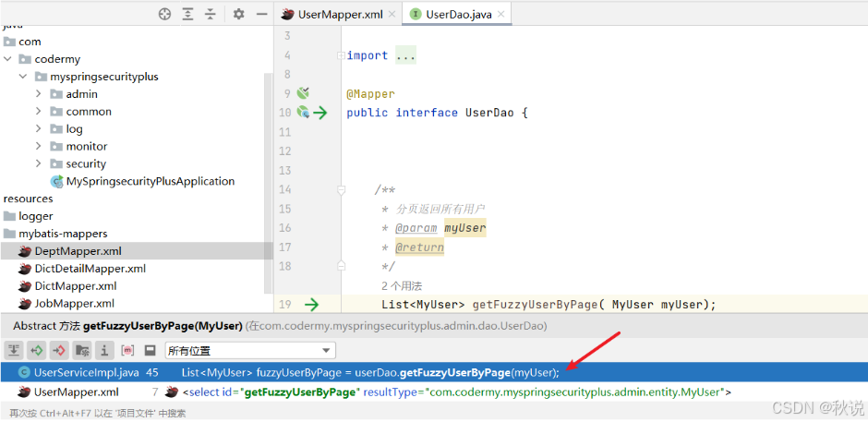
Task: Select the com package folder
Action: [x=30, y=42]
